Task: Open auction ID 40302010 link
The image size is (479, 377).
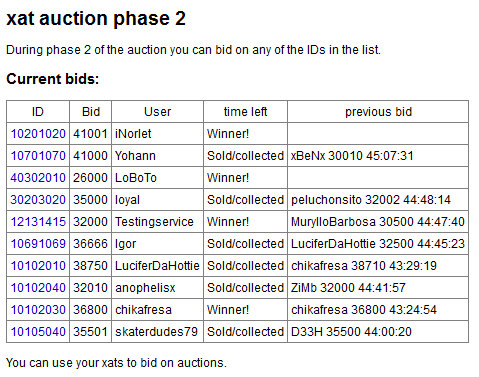Action: [x=38, y=178]
